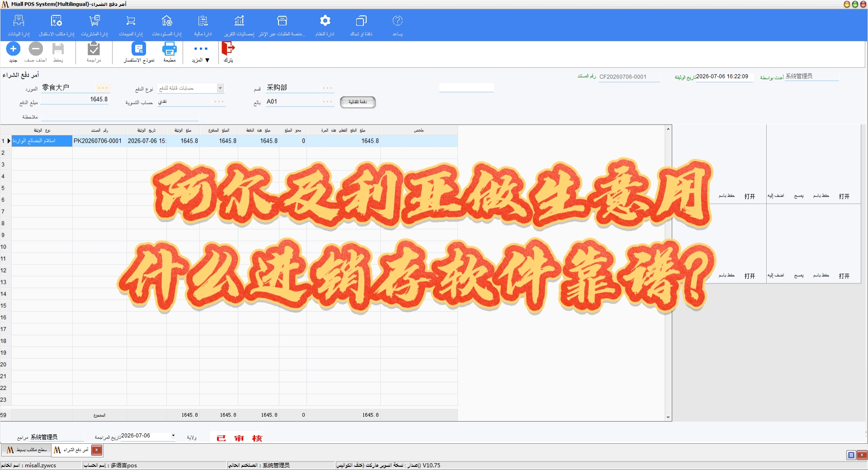The image size is (868, 470).
Task: Click status bar account name 多语言pos
Action: 110,465
